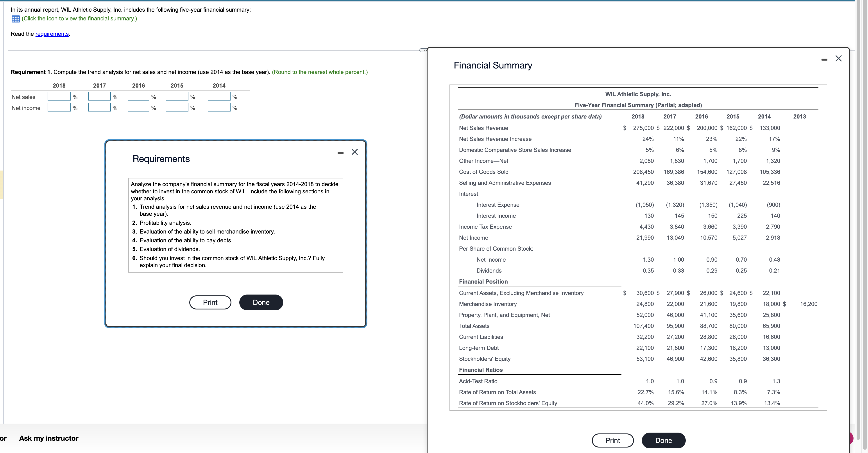
Task: Click 'Click the icon to view the financial summary' text
Action: point(80,18)
